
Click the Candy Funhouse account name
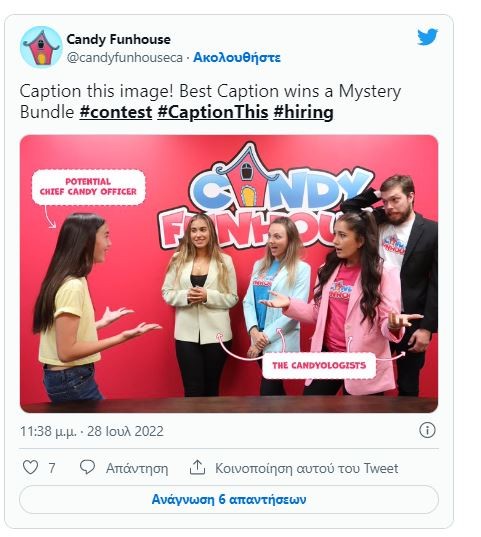coord(118,39)
